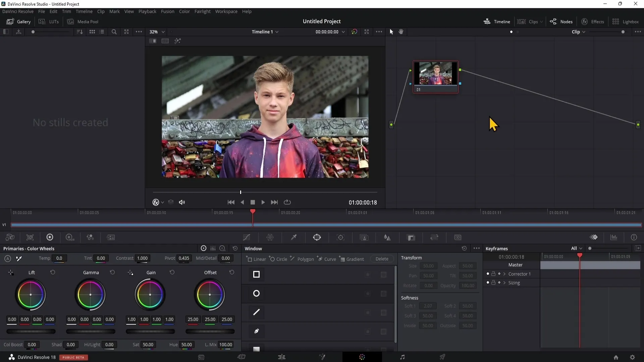The width and height of the screenshot is (644, 362).
Task: Add a square linear window
Action: tap(256, 275)
